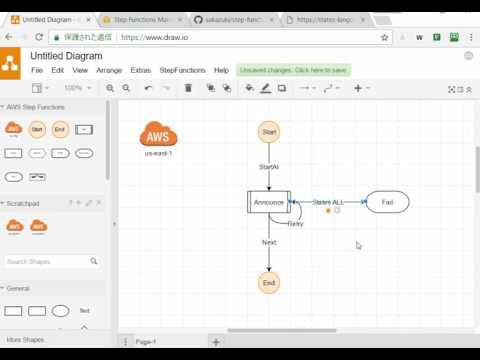Open the View menu
Screen dimensions: 480x360
point(80,70)
